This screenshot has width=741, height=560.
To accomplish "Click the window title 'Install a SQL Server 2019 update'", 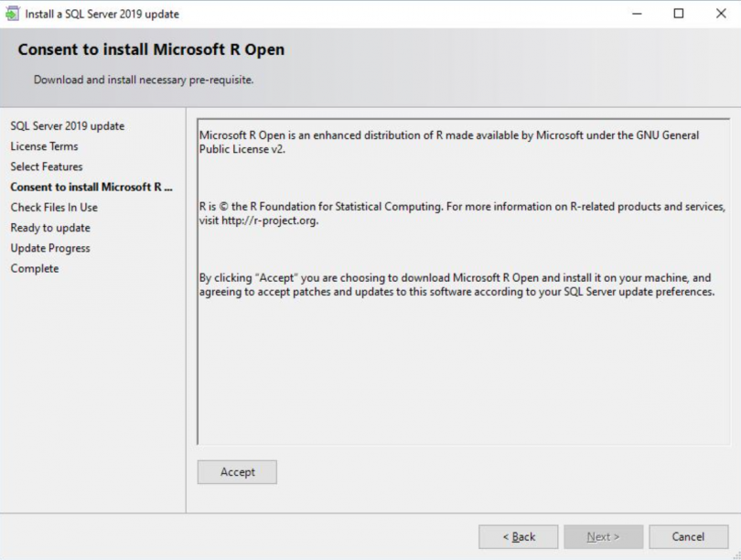I will click(x=102, y=14).
